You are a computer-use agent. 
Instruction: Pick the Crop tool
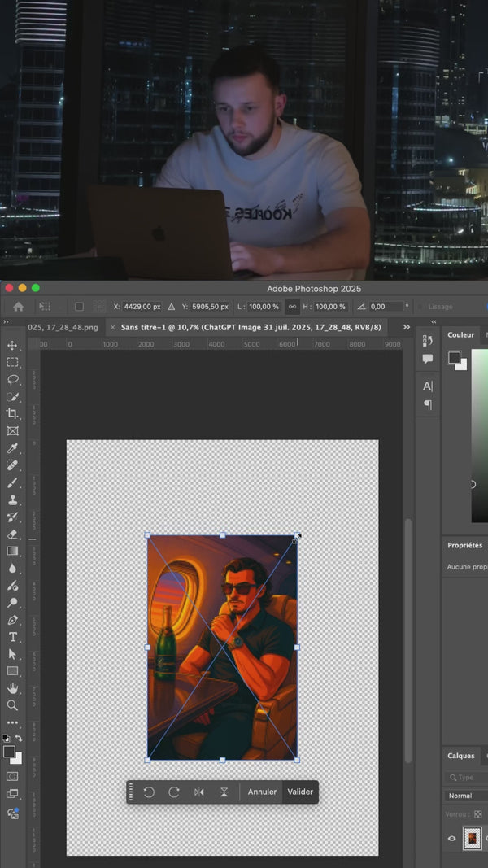(x=12, y=413)
